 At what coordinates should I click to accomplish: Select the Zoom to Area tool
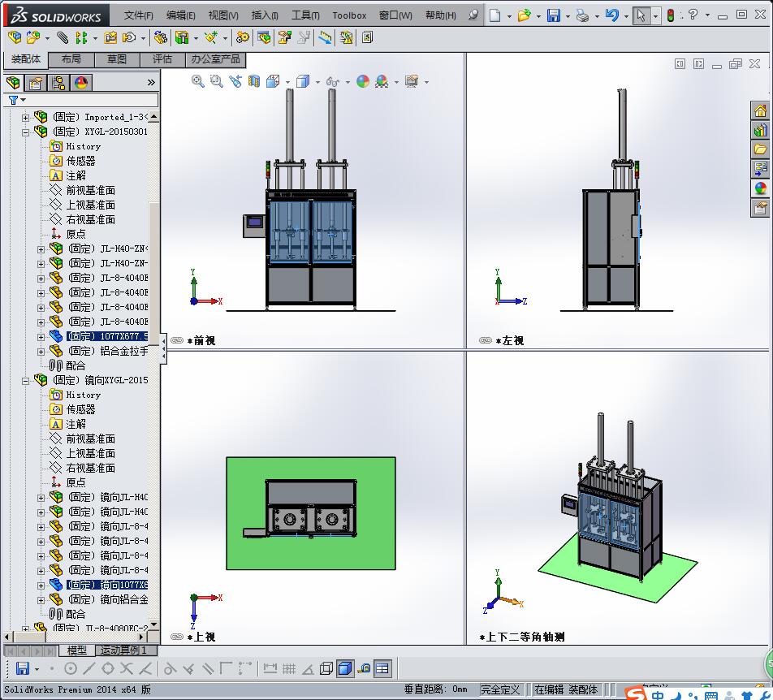[x=216, y=81]
